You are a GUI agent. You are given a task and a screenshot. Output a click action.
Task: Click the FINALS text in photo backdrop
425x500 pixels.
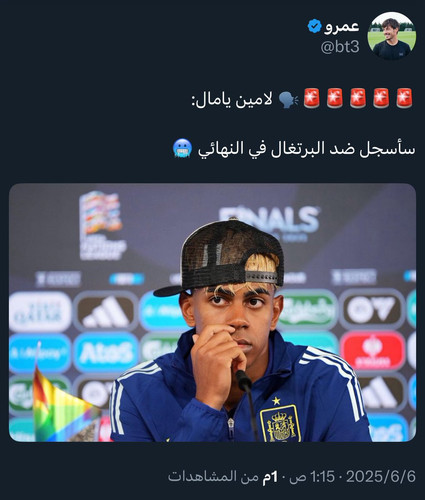click(269, 220)
